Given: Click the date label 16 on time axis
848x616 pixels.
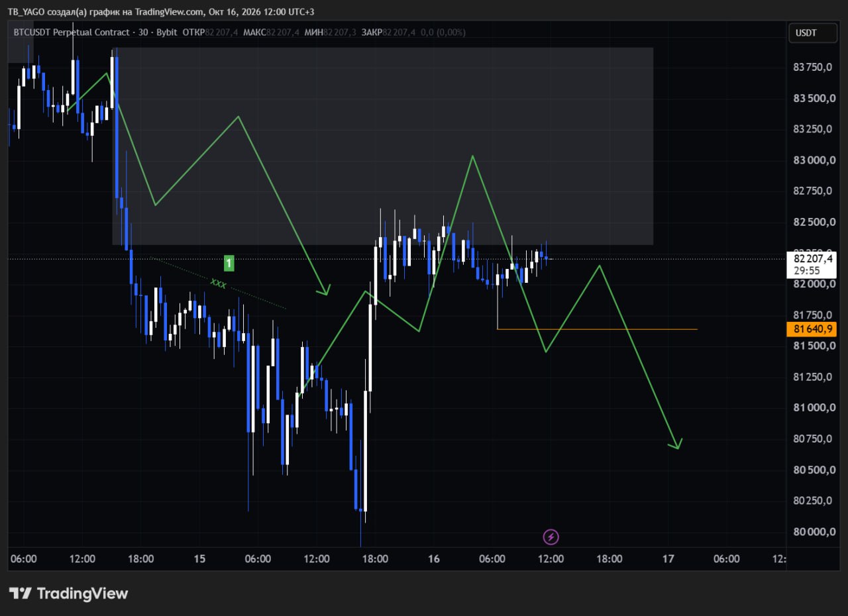Looking at the screenshot, I should (x=434, y=559).
